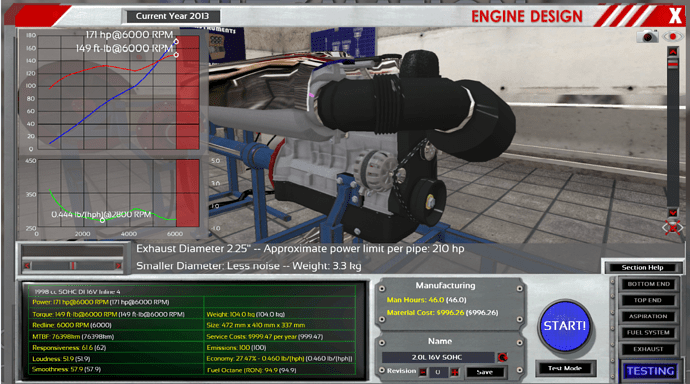Toggle Test Mode button
Image resolution: width=690 pixels, height=384 pixels.
(565, 368)
